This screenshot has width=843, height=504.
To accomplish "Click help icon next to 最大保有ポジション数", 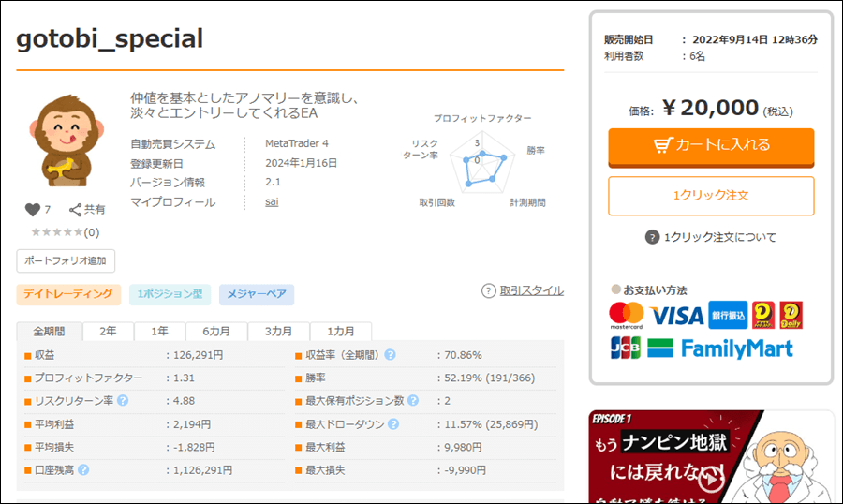I will (x=413, y=401).
